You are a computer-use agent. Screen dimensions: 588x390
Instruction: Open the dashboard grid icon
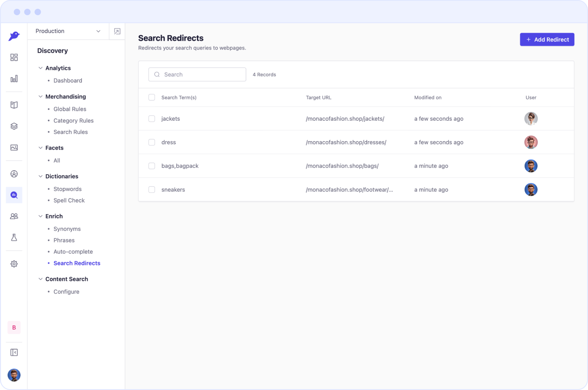click(14, 58)
